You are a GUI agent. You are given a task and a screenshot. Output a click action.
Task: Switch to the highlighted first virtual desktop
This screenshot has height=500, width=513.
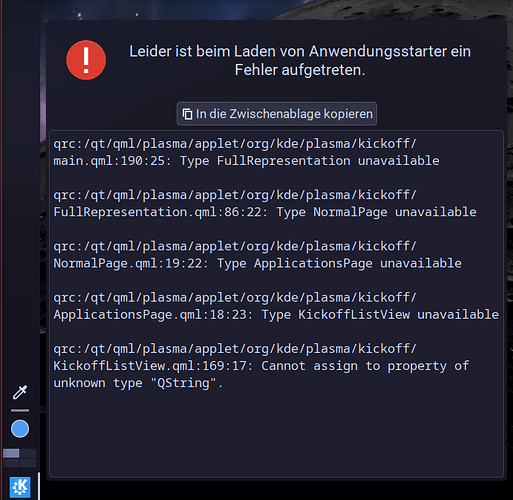point(11,453)
